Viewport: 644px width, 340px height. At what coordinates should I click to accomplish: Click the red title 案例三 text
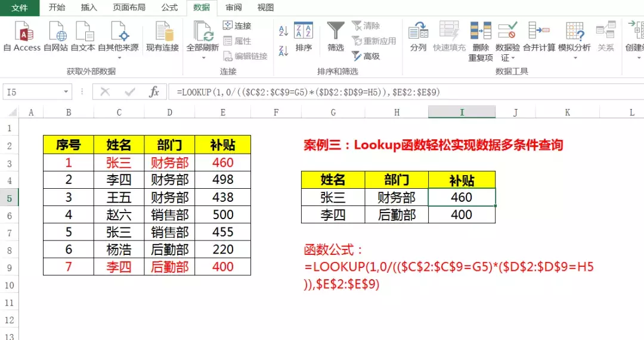(434, 145)
